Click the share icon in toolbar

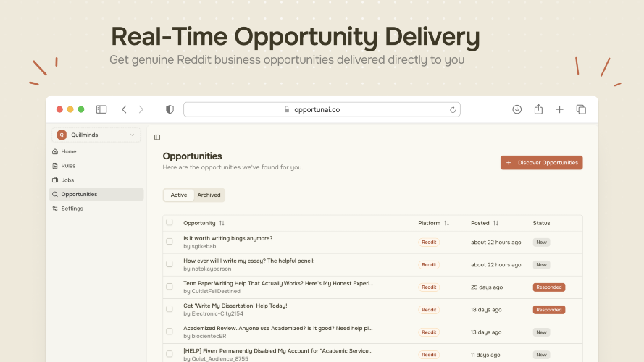538,109
